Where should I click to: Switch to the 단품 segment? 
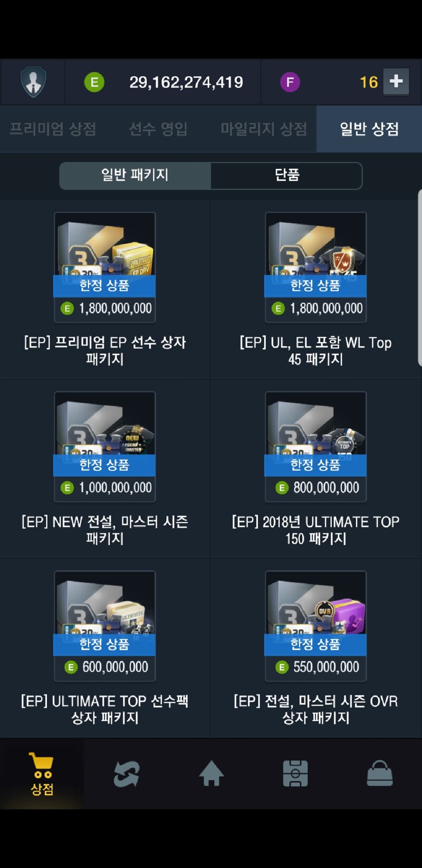(x=286, y=175)
